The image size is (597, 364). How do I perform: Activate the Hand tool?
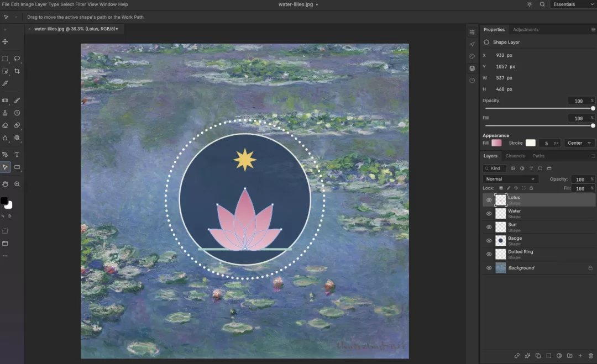5,184
